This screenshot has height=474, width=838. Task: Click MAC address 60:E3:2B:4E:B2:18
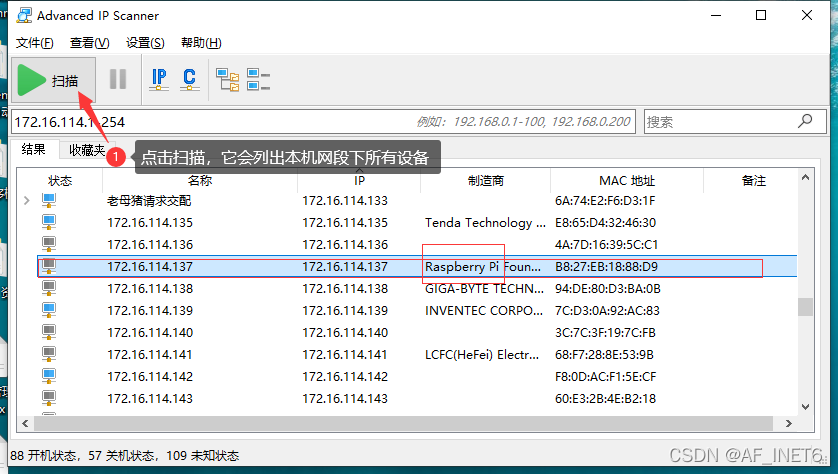pyautogui.click(x=605, y=398)
